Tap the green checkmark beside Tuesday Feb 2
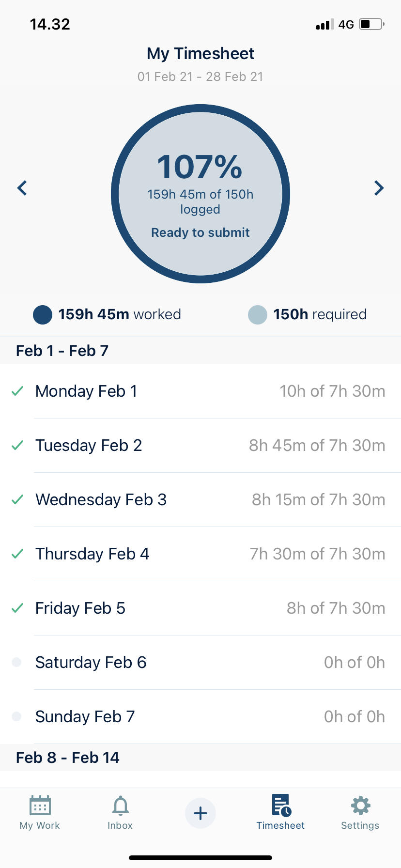The height and width of the screenshot is (868, 401). [x=17, y=445]
